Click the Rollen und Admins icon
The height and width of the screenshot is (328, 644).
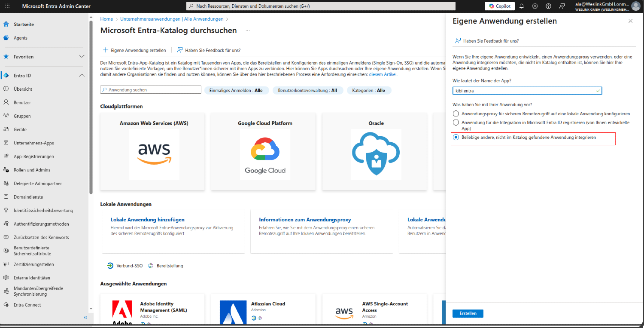click(x=6, y=170)
